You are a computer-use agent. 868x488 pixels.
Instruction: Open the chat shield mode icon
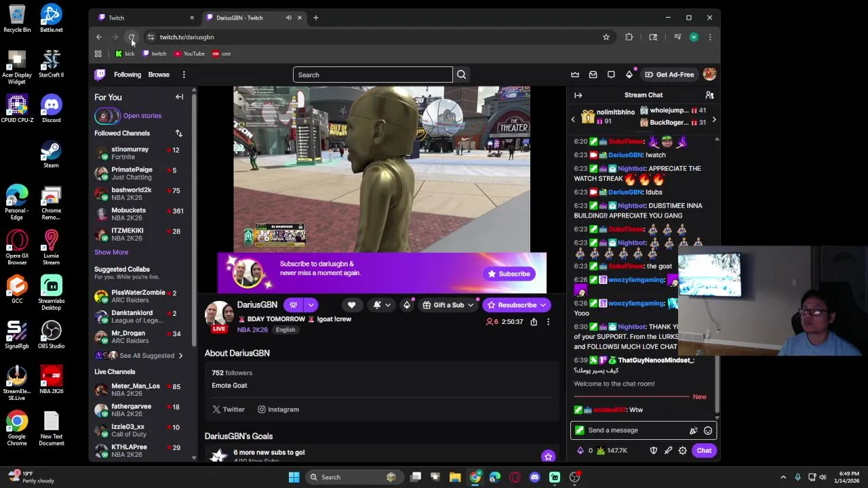pos(654,451)
